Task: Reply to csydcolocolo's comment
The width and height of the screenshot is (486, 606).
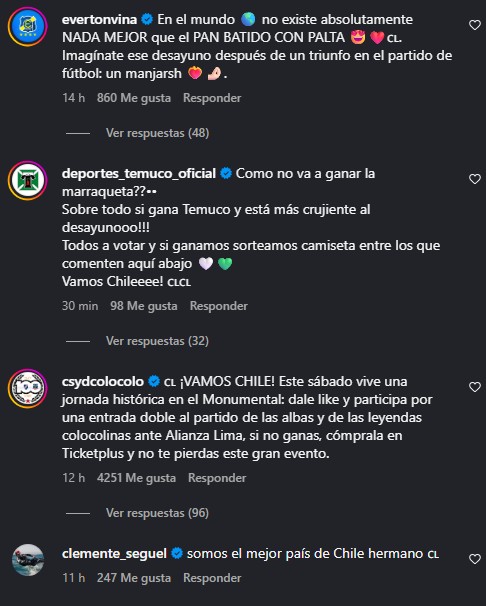Action: tap(217, 478)
